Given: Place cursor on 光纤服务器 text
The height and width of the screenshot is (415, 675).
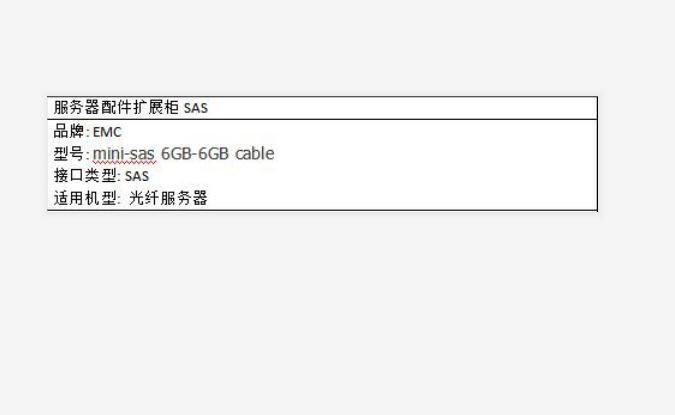Looking at the screenshot, I should click(x=168, y=198).
